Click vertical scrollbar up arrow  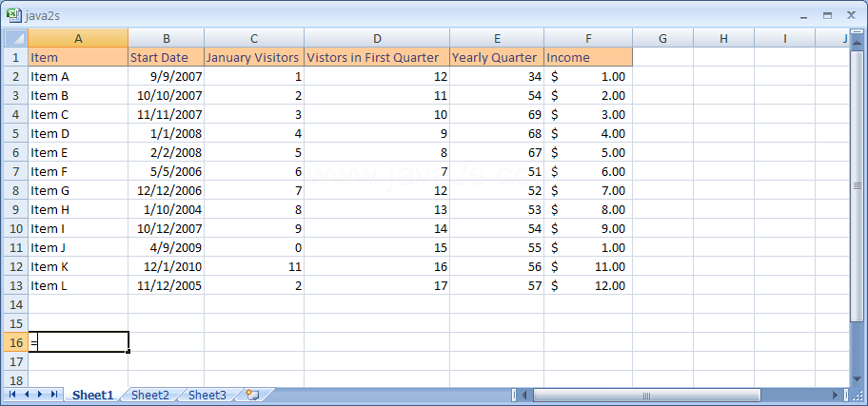[x=858, y=45]
